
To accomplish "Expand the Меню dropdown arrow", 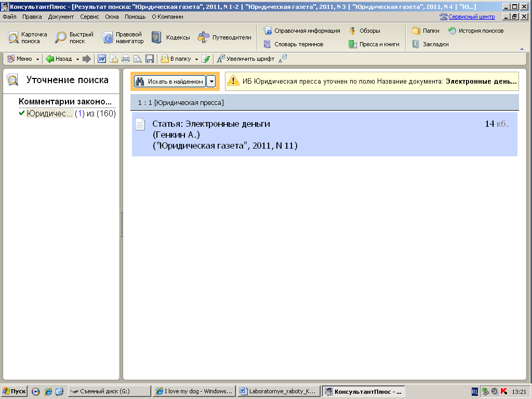I will (x=37, y=59).
